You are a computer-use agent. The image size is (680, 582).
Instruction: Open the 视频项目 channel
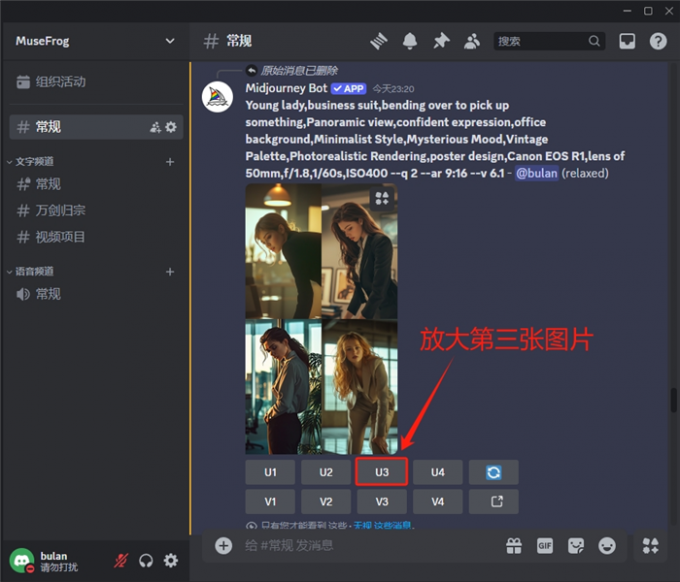click(96, 237)
